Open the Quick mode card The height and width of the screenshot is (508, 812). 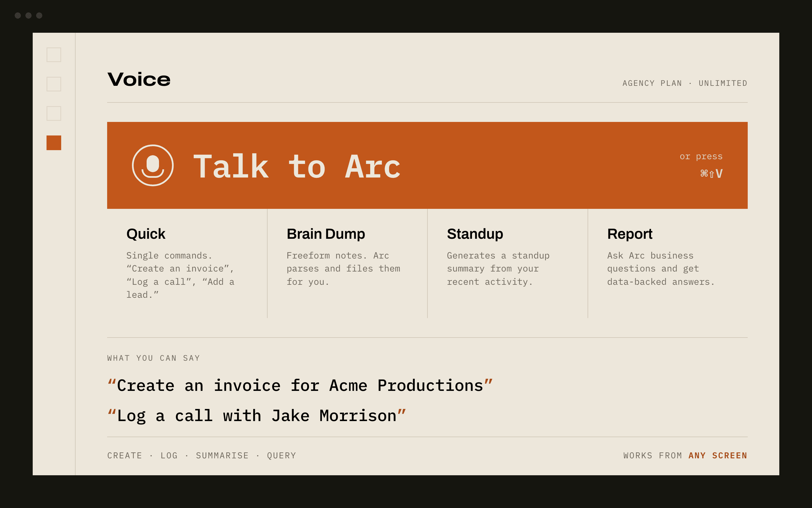[x=187, y=263]
